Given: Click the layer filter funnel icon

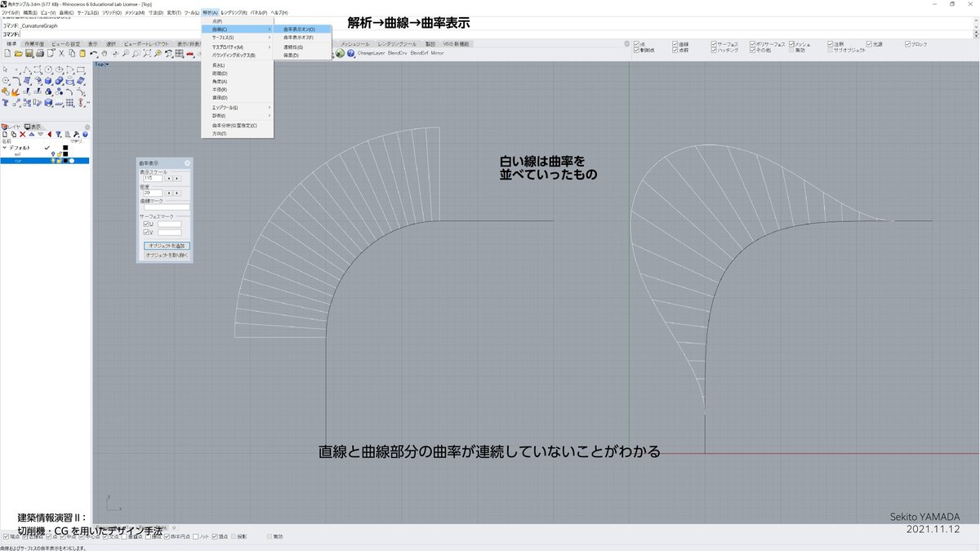Looking at the screenshot, I should [x=59, y=134].
